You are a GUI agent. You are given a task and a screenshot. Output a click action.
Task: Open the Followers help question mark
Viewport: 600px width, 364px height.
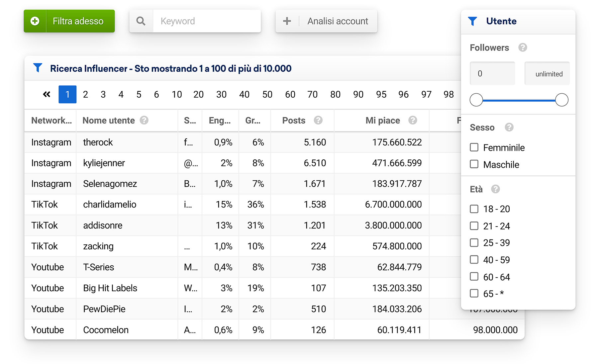click(523, 48)
